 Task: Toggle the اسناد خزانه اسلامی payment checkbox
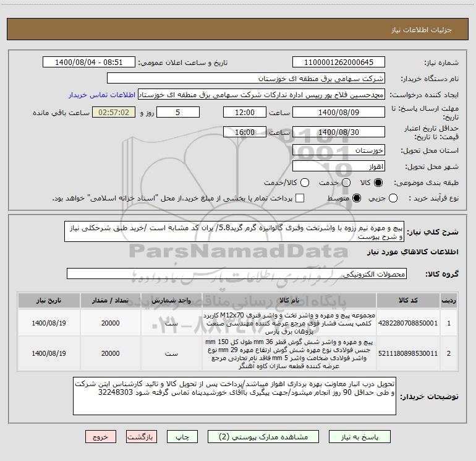pyautogui.click(x=300, y=198)
